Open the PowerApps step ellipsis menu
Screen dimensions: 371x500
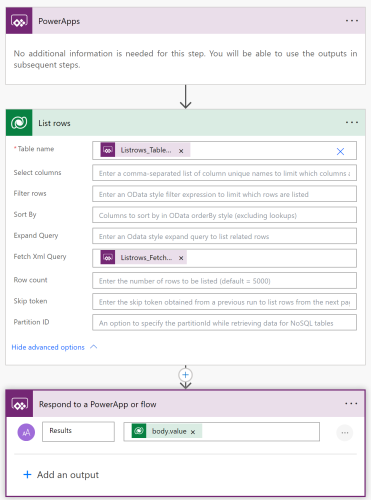point(352,21)
